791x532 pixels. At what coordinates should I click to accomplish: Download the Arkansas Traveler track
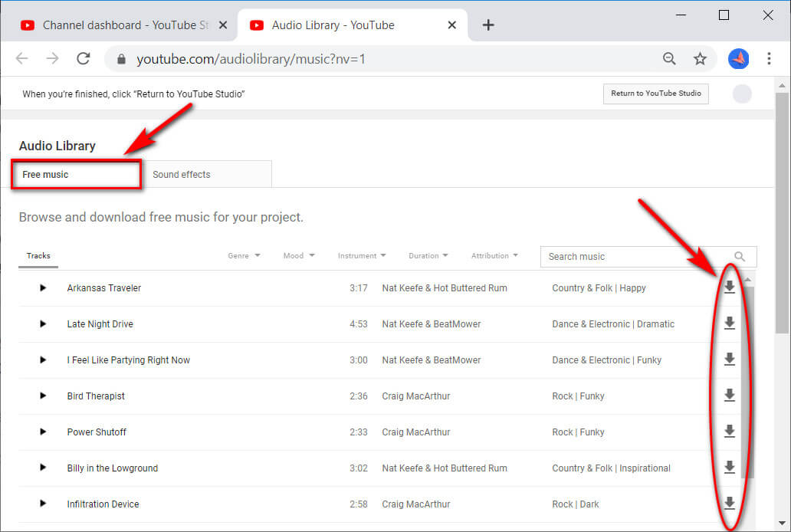point(729,287)
